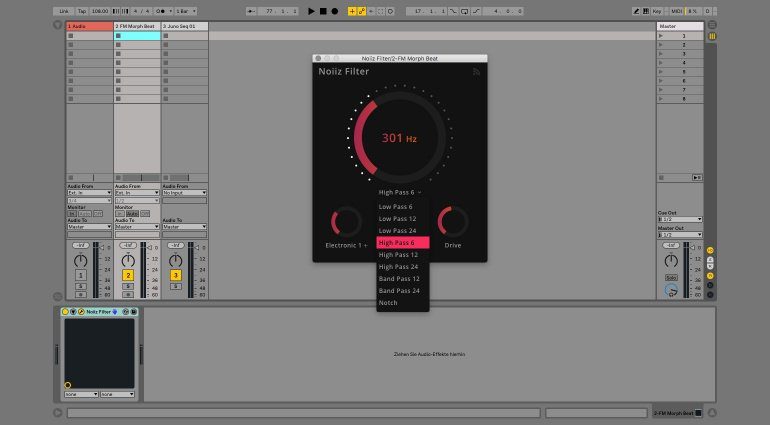The width and height of the screenshot is (770, 425).
Task: Launch Master scene 8
Action: [661, 99]
